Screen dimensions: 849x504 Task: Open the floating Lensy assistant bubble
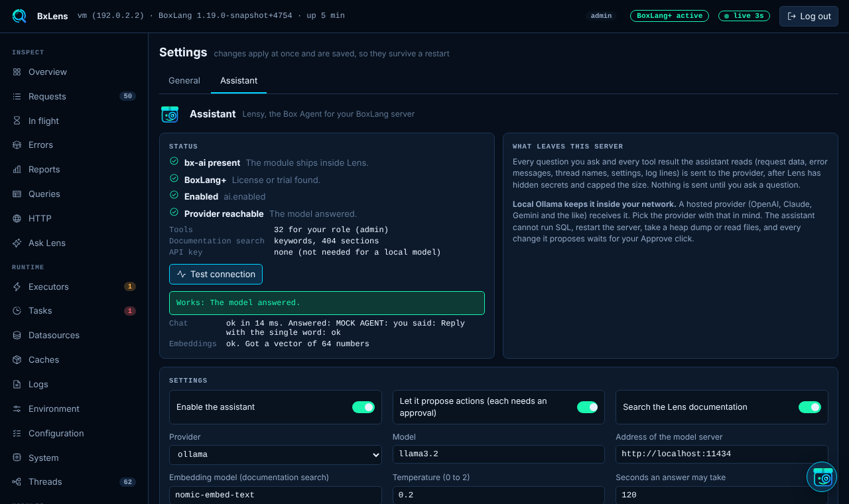pos(822,477)
